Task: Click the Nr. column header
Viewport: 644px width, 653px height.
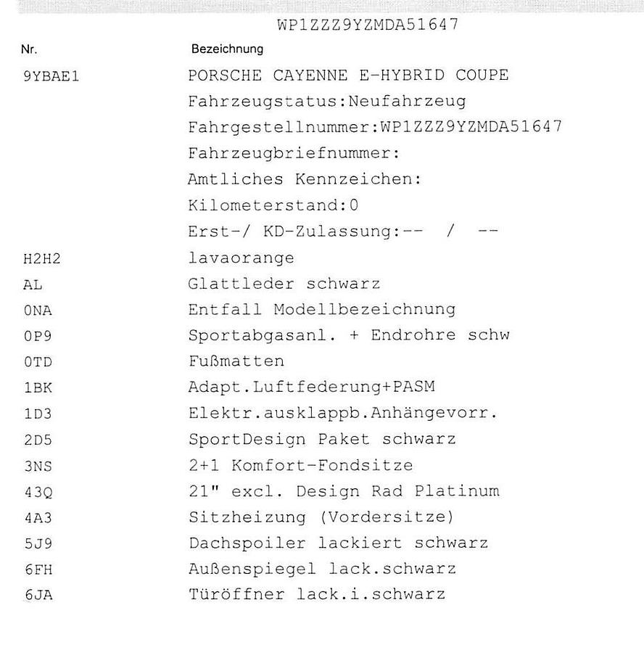Action: (30, 50)
